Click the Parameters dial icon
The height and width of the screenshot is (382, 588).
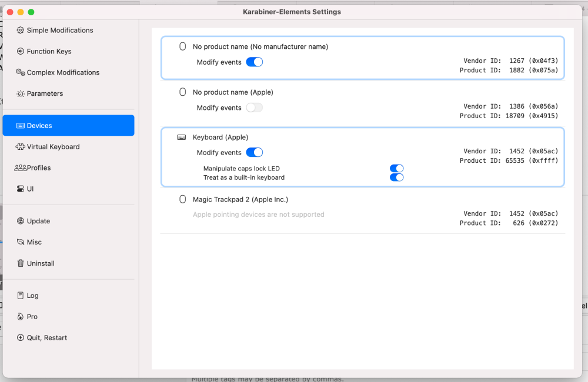[20, 93]
